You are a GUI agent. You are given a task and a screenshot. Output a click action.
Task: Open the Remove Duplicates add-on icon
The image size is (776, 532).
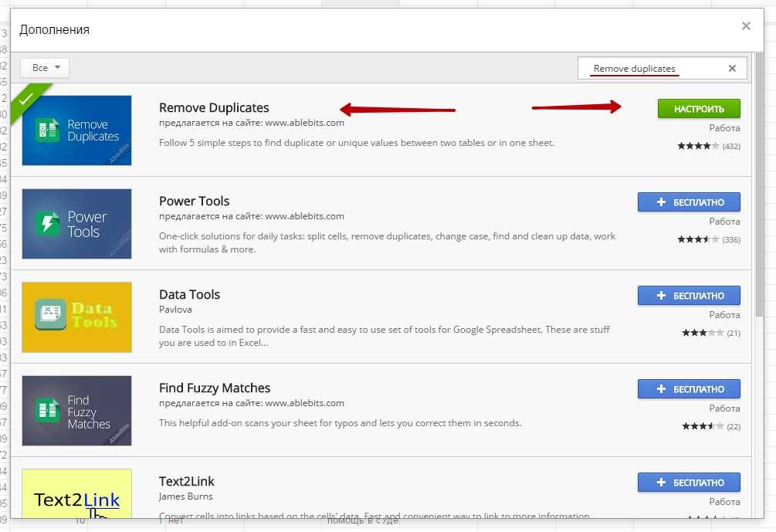click(76, 130)
